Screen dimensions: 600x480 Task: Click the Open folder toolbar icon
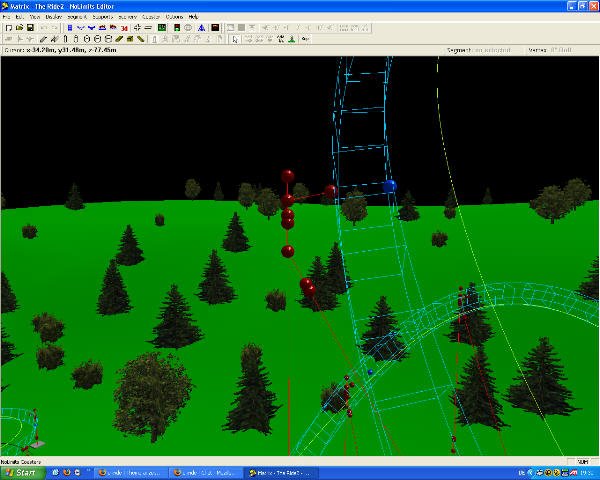click(x=19, y=28)
